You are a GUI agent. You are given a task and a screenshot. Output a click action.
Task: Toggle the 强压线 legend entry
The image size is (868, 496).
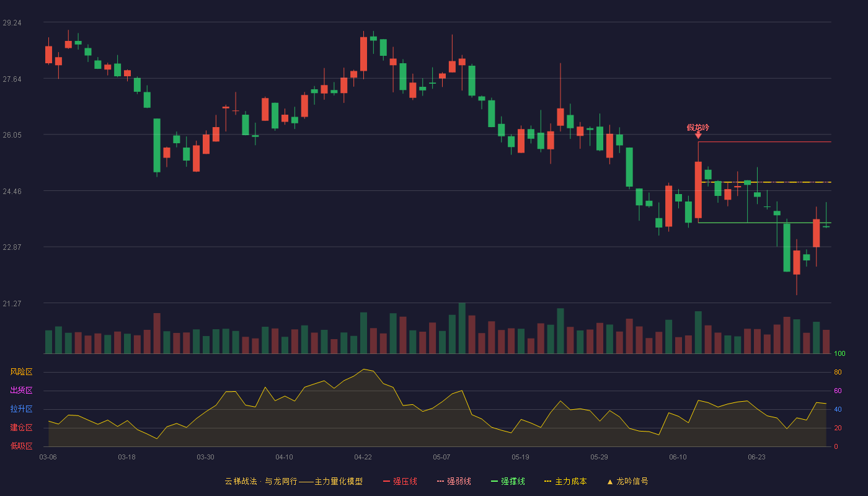tap(400, 481)
